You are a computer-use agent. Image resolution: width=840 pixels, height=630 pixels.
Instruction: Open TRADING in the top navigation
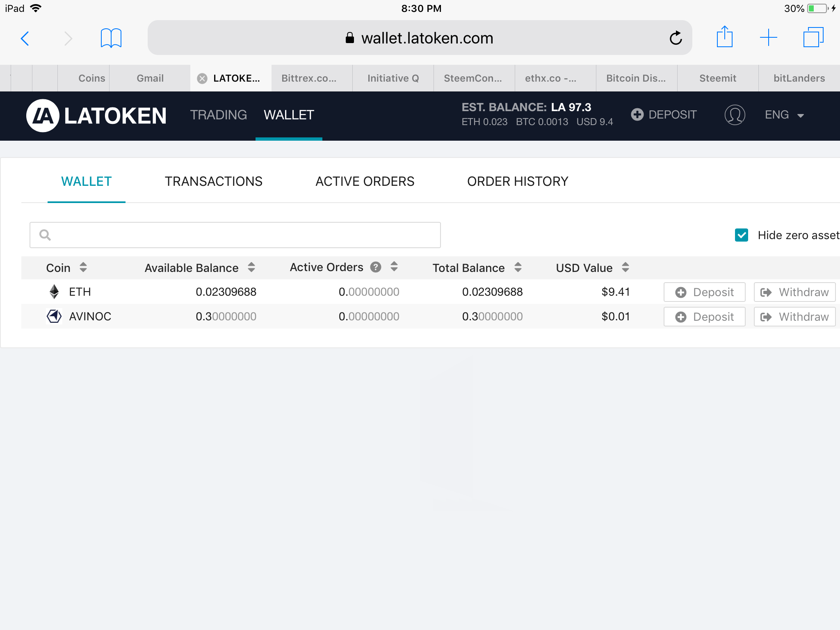coord(218,115)
